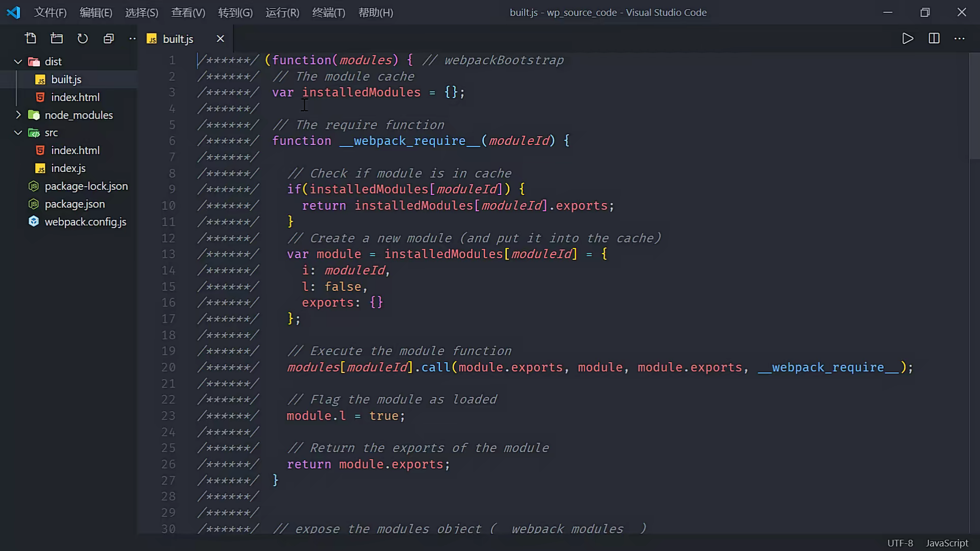Close the built.js editor tab

(x=220, y=39)
